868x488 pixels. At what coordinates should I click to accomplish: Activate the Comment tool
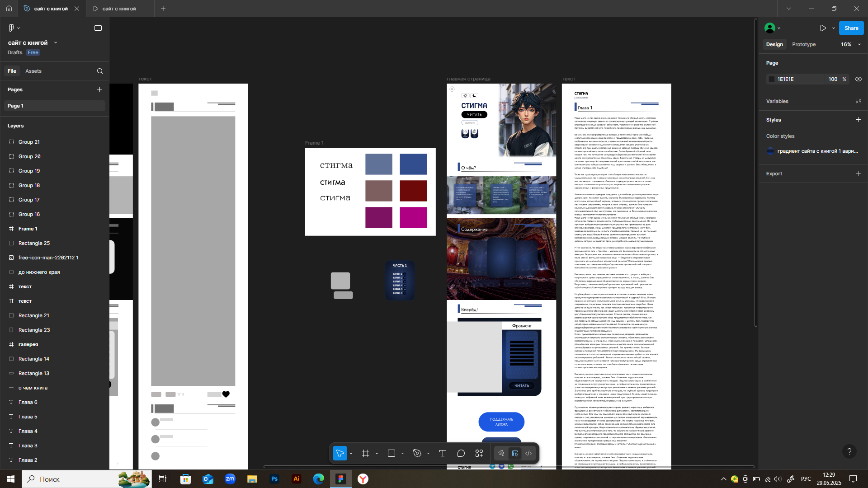(x=461, y=453)
